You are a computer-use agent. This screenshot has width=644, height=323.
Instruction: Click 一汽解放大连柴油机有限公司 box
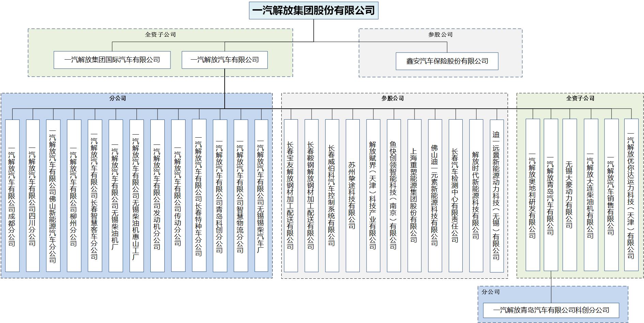[591, 195]
